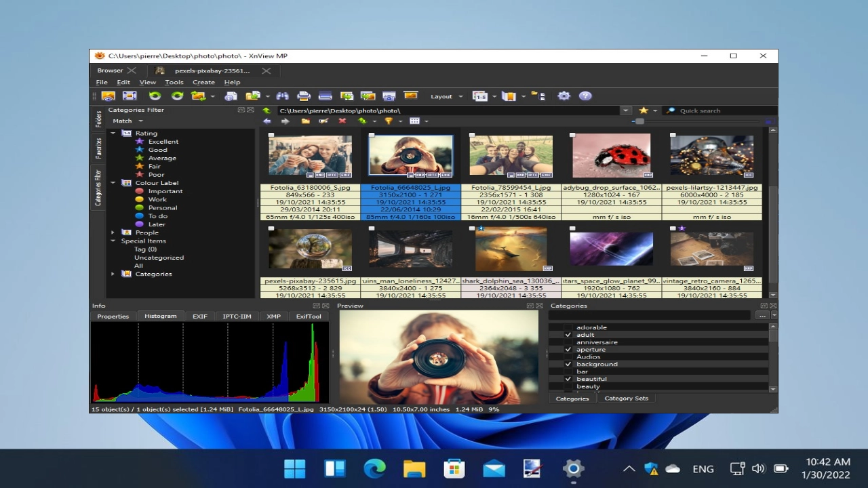868x488 pixels.
Task: Untick the beautiful category checkbox
Action: pos(568,379)
